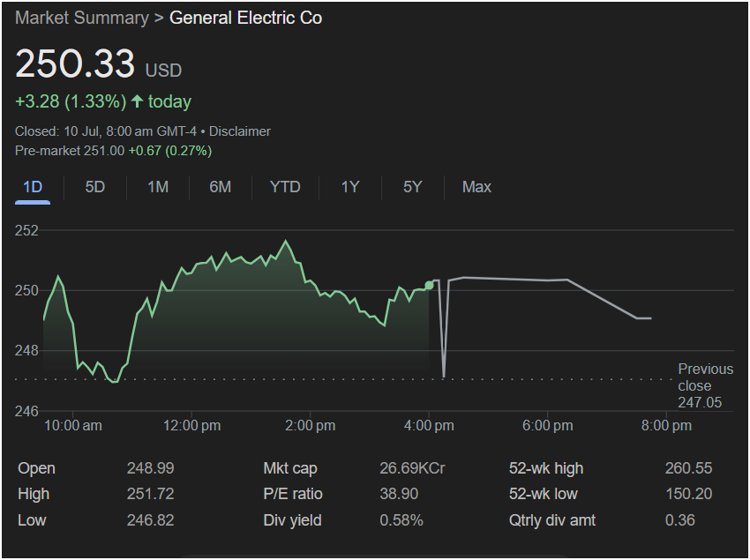Screen dimensions: 750x560
Task: Click the 10:00 am axis label
Action: pos(72,426)
